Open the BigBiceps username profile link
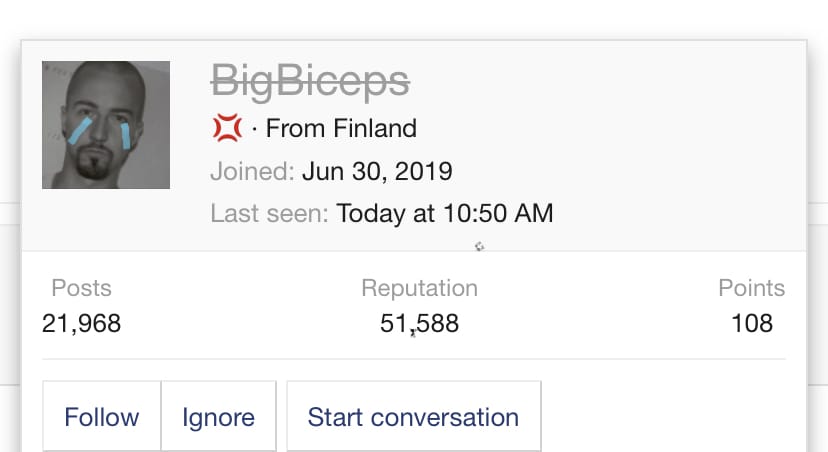828x452 pixels. 310,80
